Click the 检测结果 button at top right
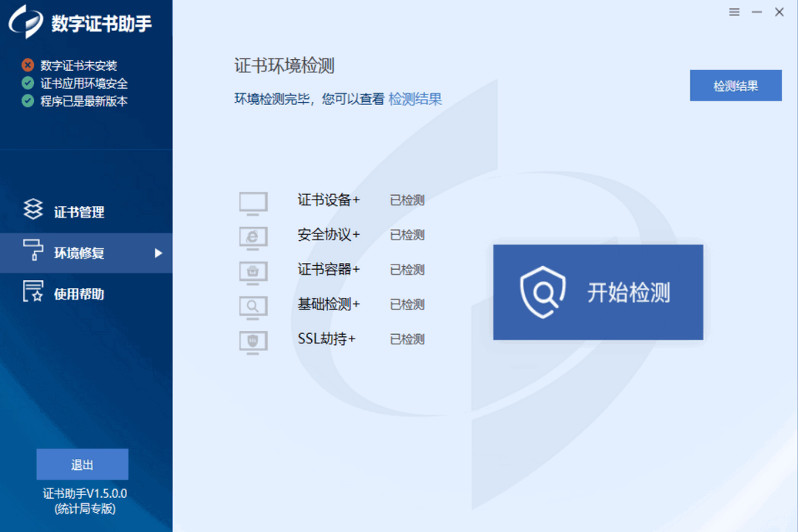 735,86
